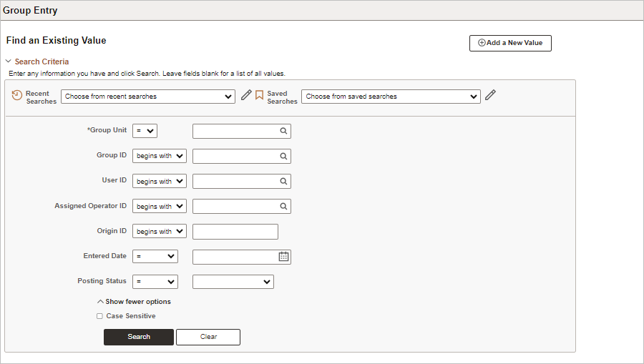Screen dimensions: 644x364
Task: Click the Add a New Value button
Action: point(510,43)
